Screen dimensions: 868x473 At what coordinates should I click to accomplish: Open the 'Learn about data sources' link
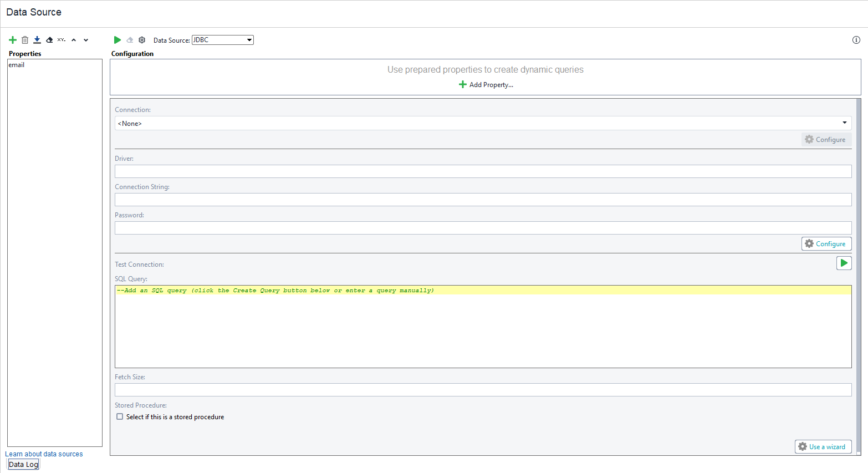[x=44, y=454]
